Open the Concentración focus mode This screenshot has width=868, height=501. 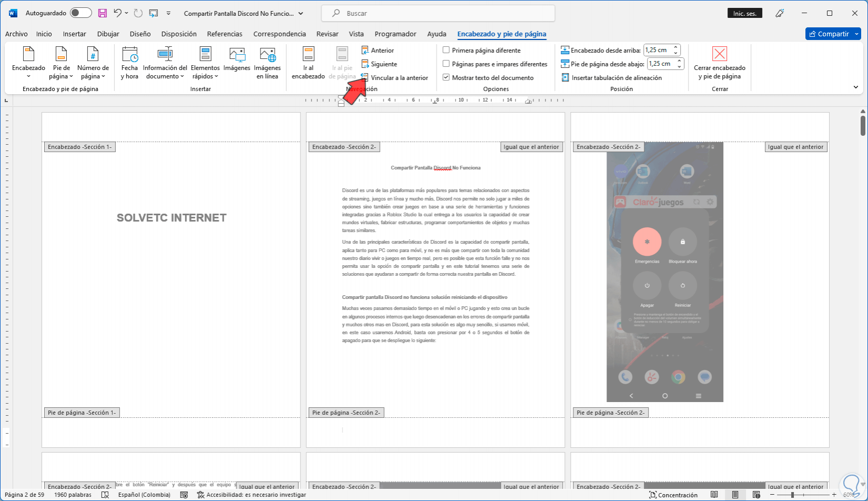point(673,495)
